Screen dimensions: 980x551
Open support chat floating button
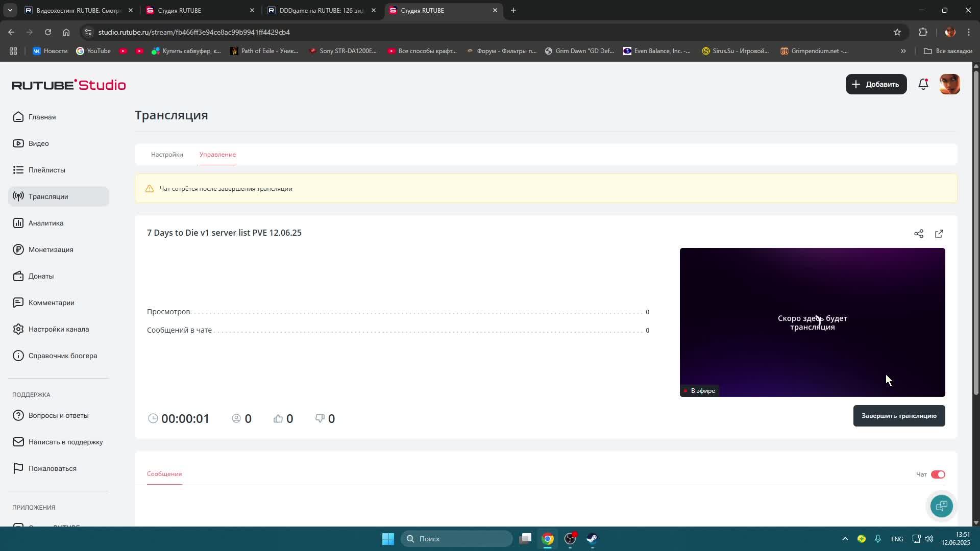(x=941, y=506)
